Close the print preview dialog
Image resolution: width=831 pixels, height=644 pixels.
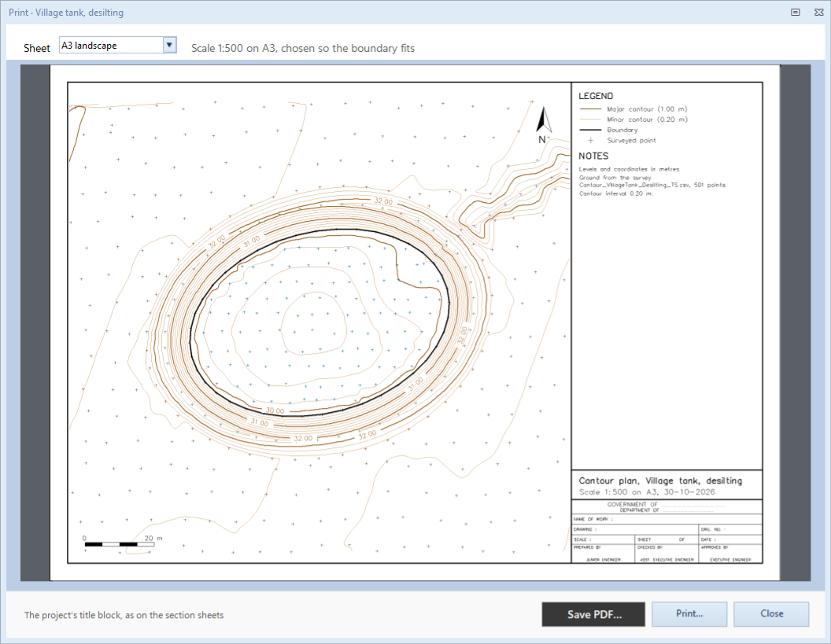[771, 614]
